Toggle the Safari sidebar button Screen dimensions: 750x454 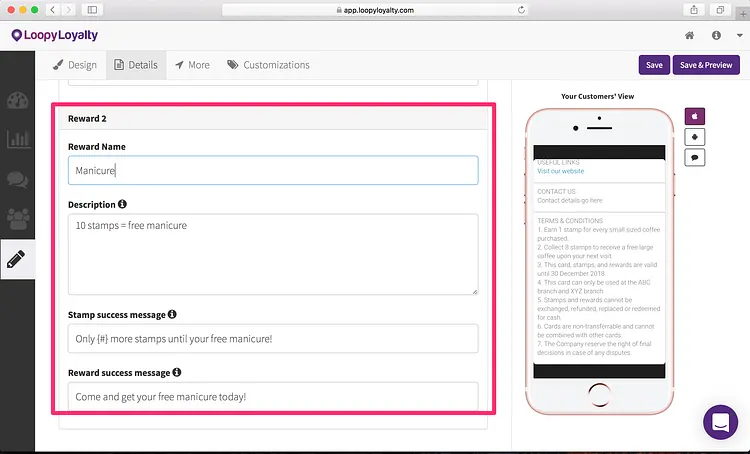pyautogui.click(x=92, y=10)
